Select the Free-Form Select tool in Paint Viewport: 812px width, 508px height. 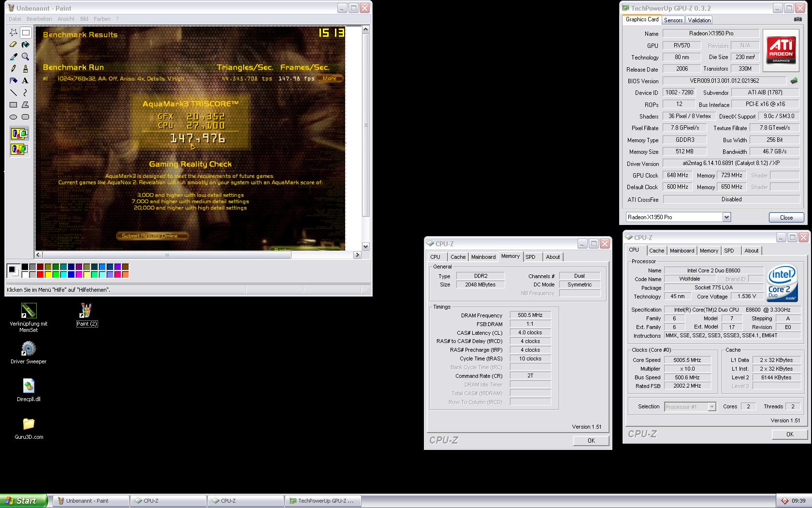14,33
